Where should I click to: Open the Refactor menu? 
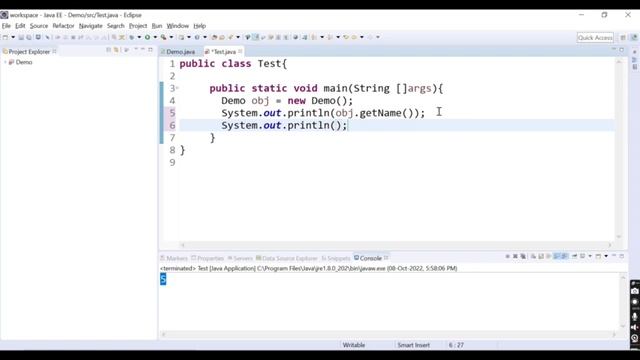click(x=63, y=26)
